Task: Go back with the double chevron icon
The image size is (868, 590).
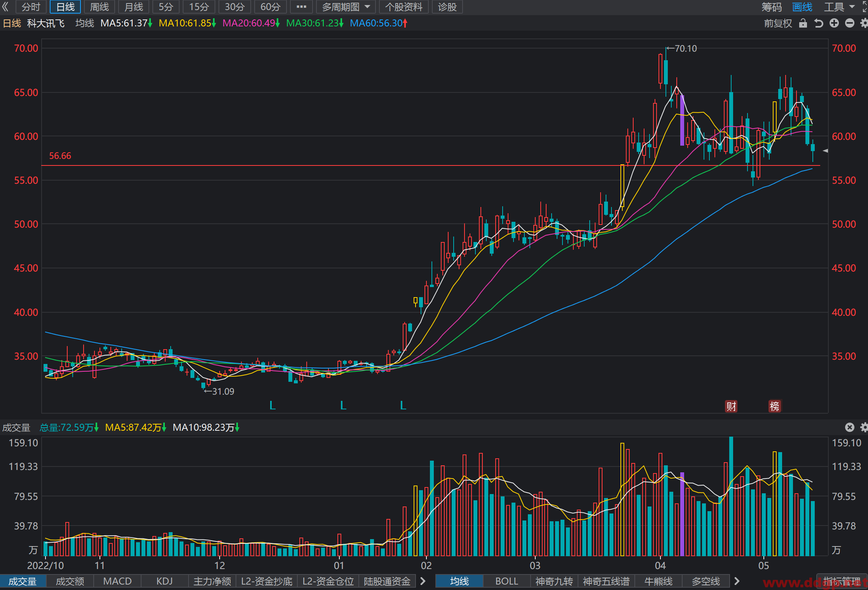Action: click(5, 7)
